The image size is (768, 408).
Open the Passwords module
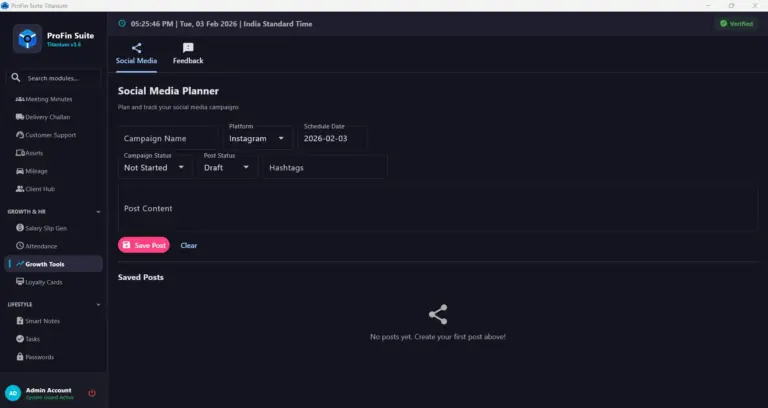pyautogui.click(x=40, y=357)
